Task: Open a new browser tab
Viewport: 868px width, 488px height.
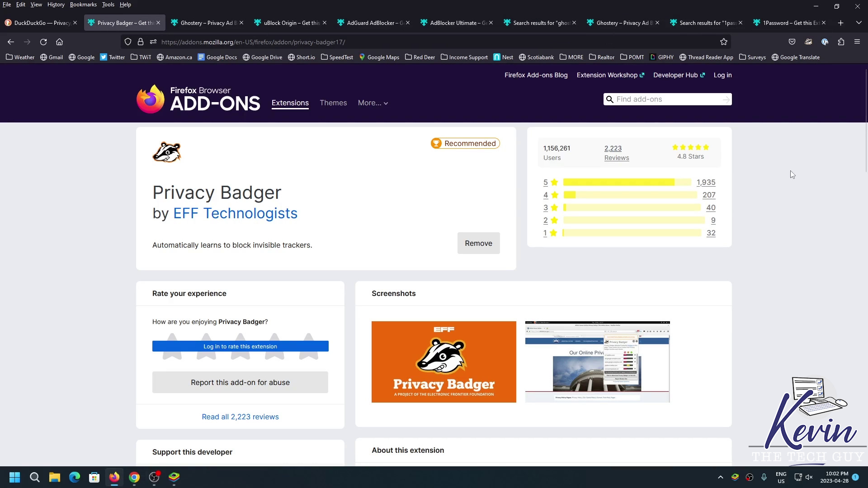Action: (840, 23)
